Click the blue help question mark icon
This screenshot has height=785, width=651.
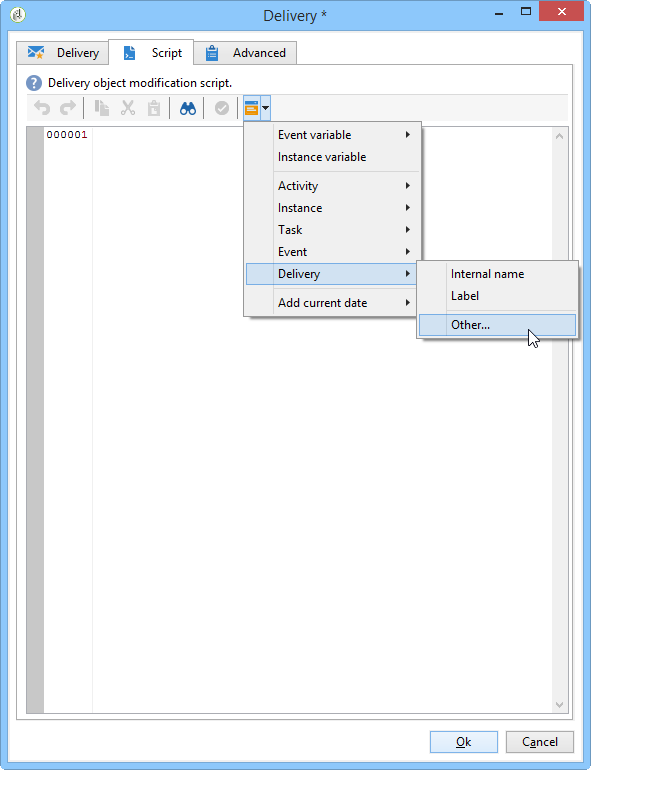(34, 83)
